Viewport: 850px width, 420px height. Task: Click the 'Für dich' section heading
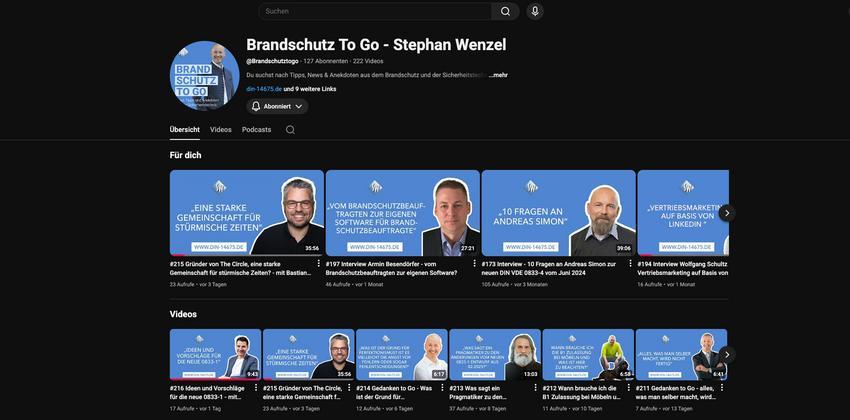(x=185, y=156)
